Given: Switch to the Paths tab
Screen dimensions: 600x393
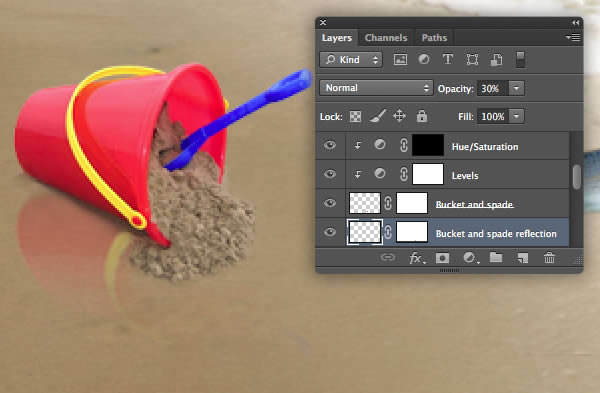Looking at the screenshot, I should (434, 38).
